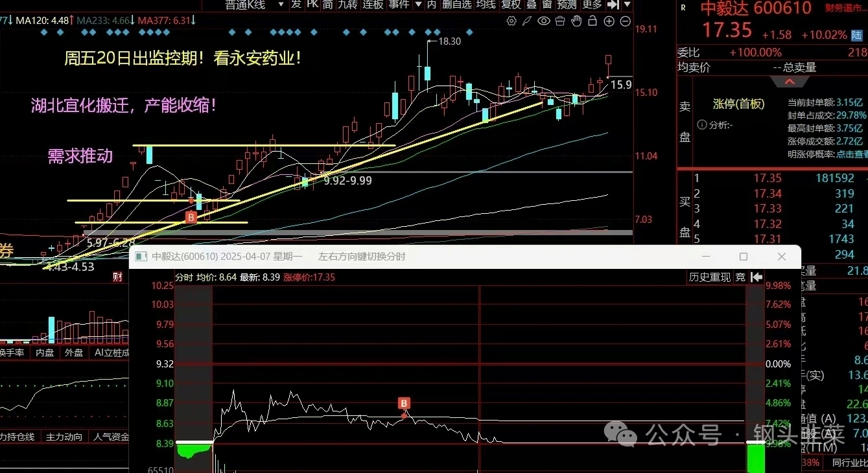Click the 历史重现 button in popup
Screen dimensions: 868x473
(710, 277)
